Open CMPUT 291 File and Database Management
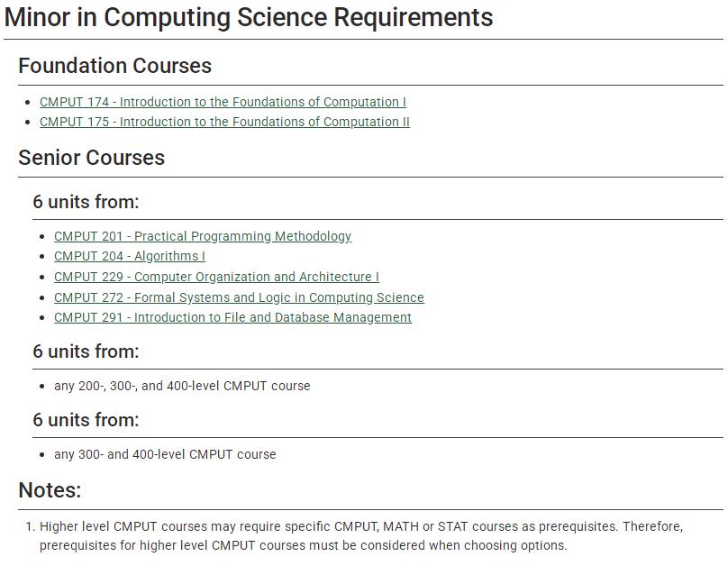Screen dimensions: 728x566 [x=232, y=317]
